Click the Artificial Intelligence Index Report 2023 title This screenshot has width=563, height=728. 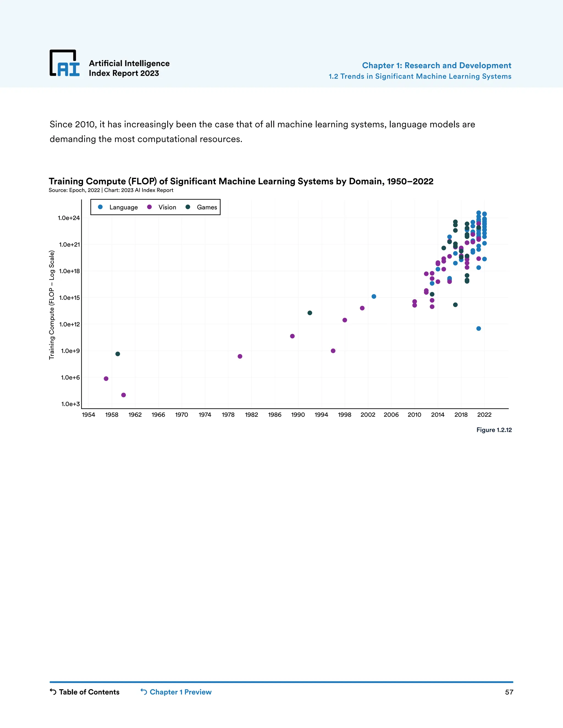(x=129, y=68)
